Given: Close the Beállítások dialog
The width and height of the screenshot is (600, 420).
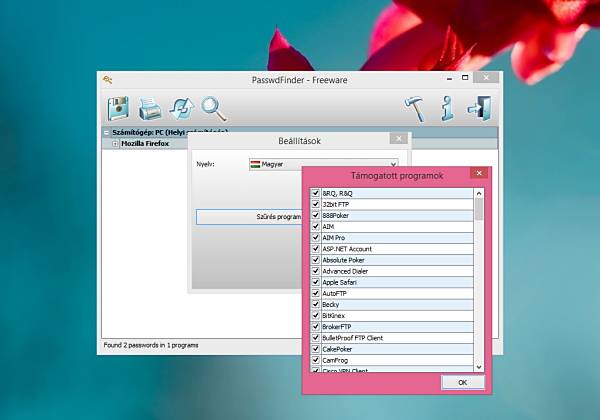Looking at the screenshot, I should coord(399,138).
